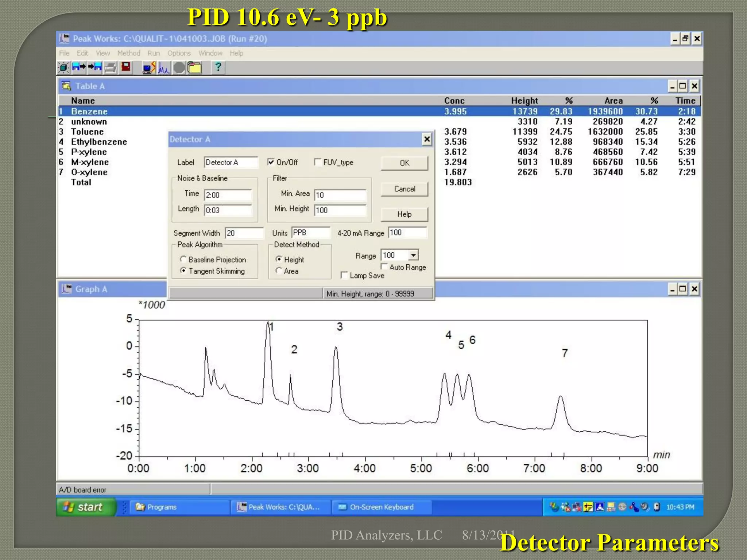This screenshot has height=560, width=747.
Task: Click the battery tray icon
Action: tap(657, 507)
